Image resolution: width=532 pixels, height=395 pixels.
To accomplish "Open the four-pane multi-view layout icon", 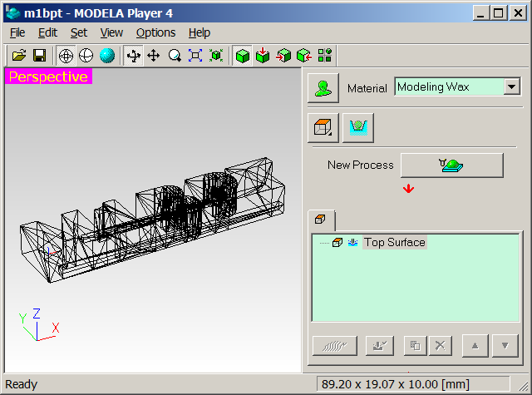I will point(325,56).
